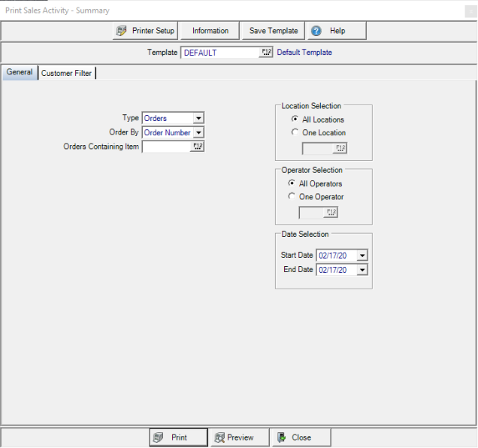Click the Close door icon
The width and height of the screenshot is (478, 448).
tap(280, 437)
